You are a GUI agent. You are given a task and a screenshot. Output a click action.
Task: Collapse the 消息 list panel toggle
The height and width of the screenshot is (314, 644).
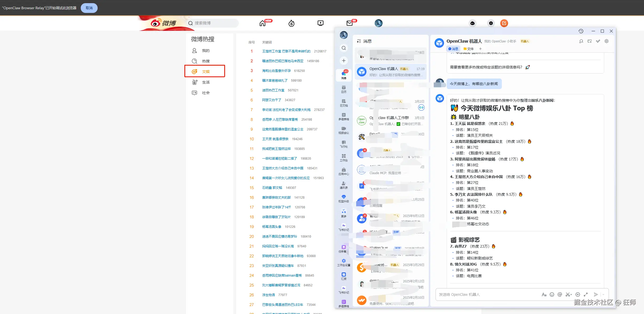coord(359,41)
